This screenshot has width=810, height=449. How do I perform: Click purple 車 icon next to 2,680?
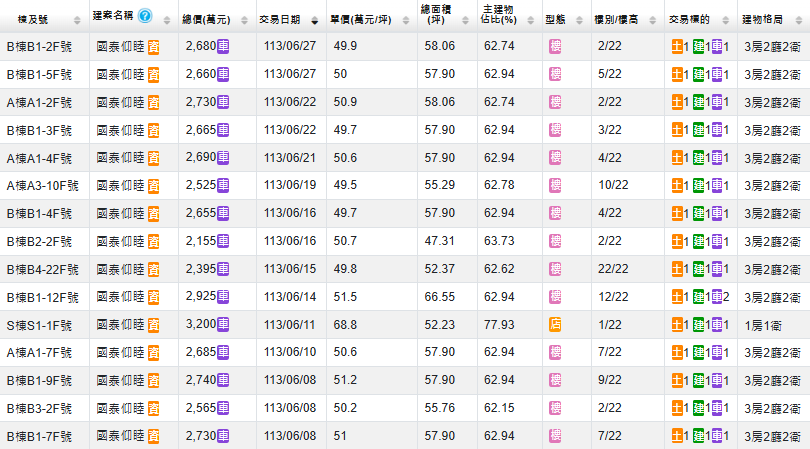pos(223,46)
